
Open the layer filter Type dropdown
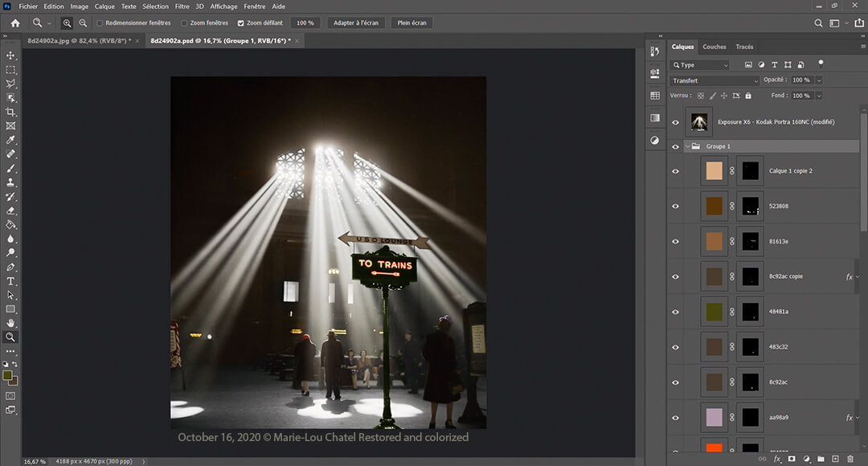point(700,65)
